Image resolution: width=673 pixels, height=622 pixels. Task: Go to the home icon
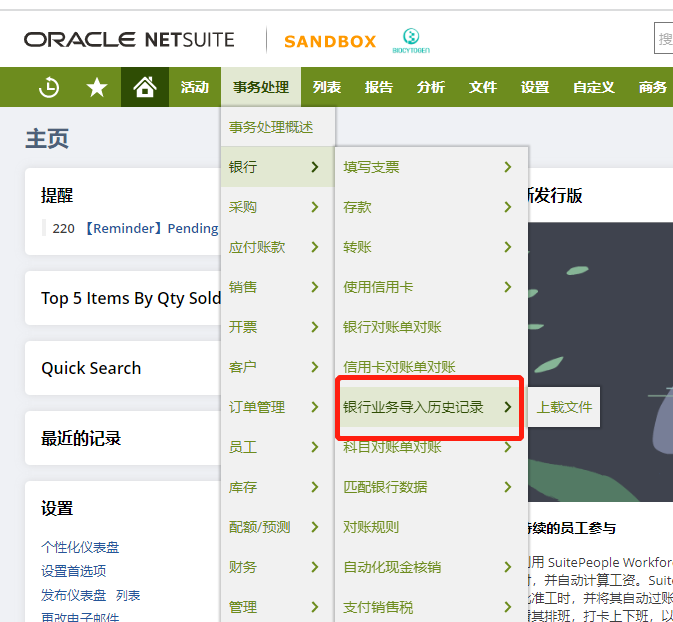click(145, 87)
